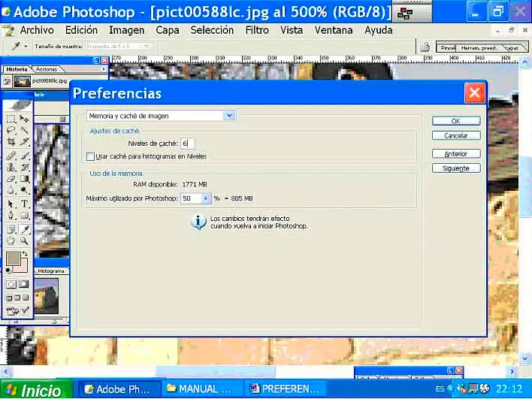532x399 pixels.
Task: Select the Eyedropper tool in toolbox
Action: pyautogui.click(x=24, y=230)
